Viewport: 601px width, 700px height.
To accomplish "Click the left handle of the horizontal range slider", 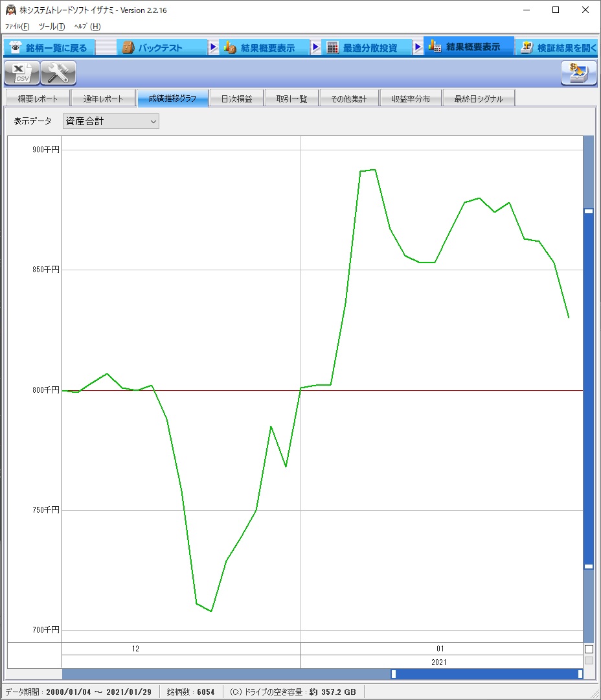I will [x=394, y=674].
